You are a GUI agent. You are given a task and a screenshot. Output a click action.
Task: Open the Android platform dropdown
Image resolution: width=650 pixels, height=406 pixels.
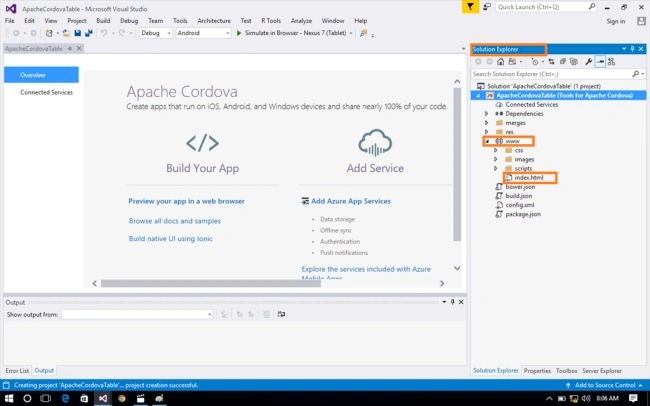click(203, 33)
